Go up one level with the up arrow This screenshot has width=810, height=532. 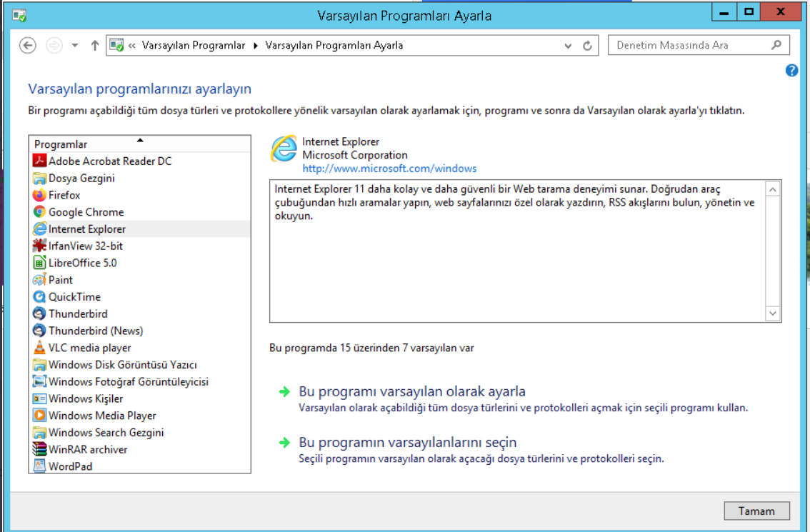tap(94, 46)
